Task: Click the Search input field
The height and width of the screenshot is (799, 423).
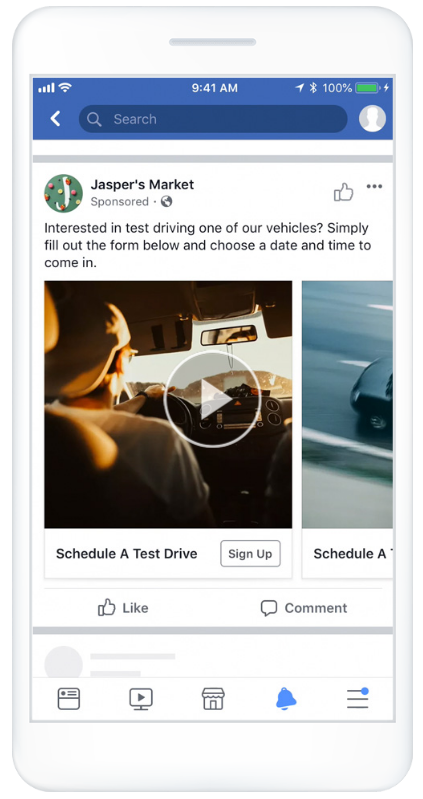Action: pos(213,119)
